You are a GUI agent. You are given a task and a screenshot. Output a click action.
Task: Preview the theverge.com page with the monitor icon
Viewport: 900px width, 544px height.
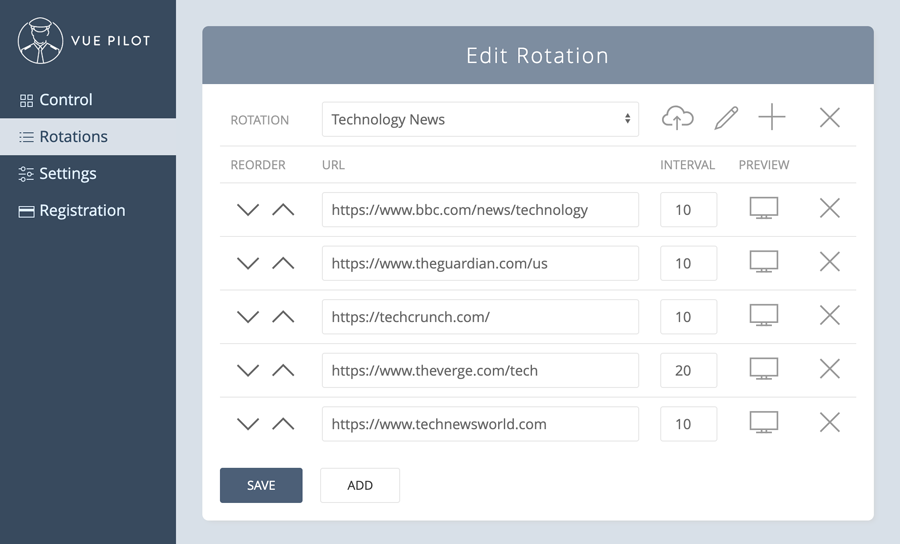764,369
